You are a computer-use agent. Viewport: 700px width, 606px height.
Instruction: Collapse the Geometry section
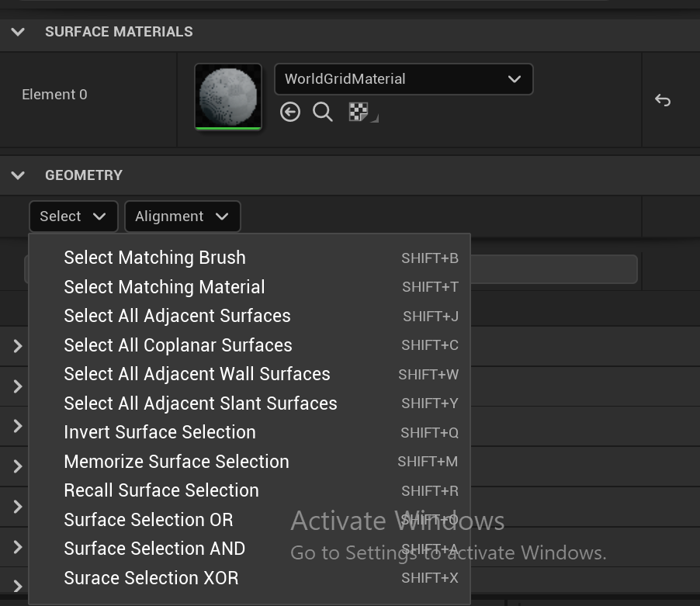point(18,175)
